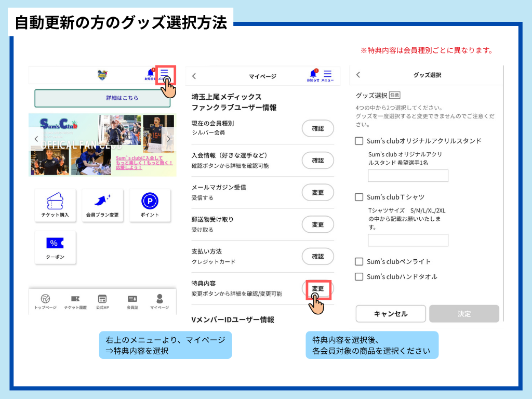Image resolution: width=532 pixels, height=399 pixels.
Task: Click 変更 for 特典内容
Action: (318, 288)
